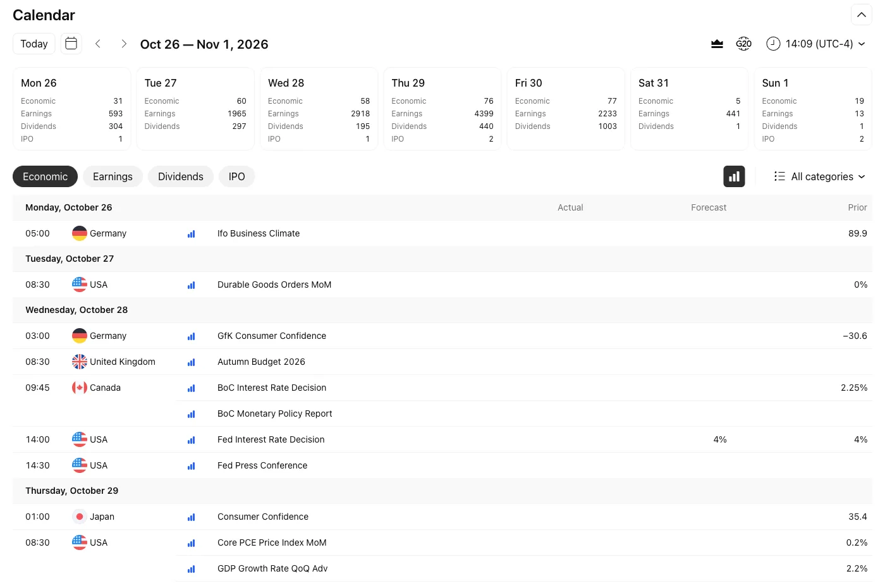This screenshot has height=588, width=885.
Task: Select the Mon 26 day card
Action: coord(72,109)
